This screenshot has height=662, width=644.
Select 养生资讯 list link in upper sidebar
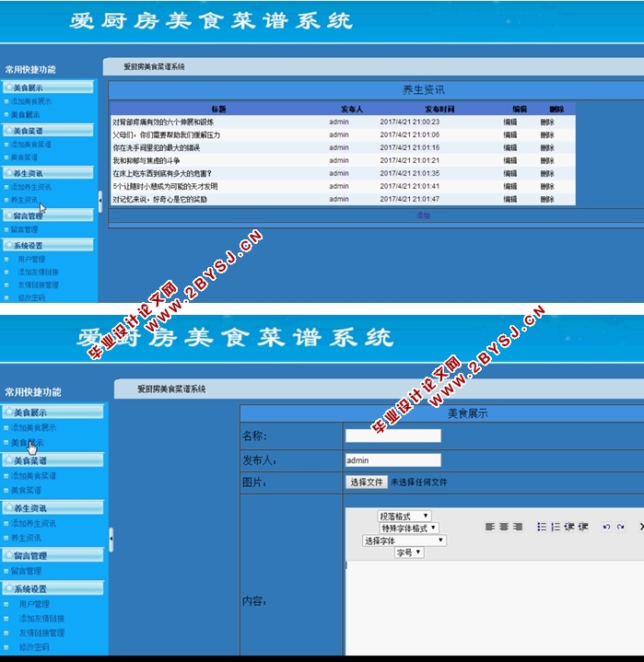pos(24,200)
